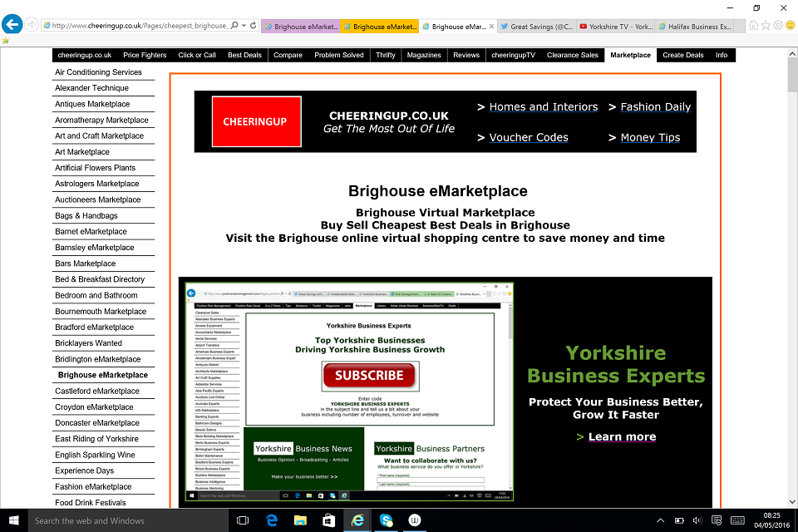
Task: Click the page scrollbar down arrow
Action: click(x=792, y=502)
